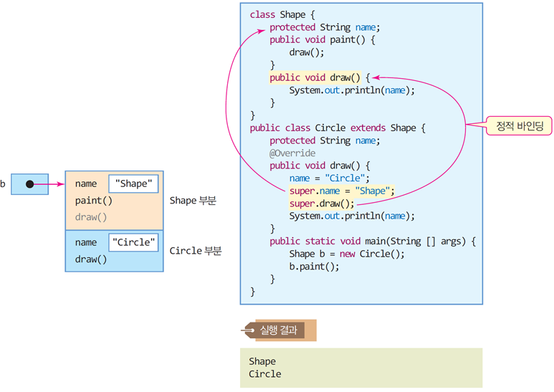Click "name" field in orange Shape part
This screenshot has width=554, height=392.
click(86, 184)
